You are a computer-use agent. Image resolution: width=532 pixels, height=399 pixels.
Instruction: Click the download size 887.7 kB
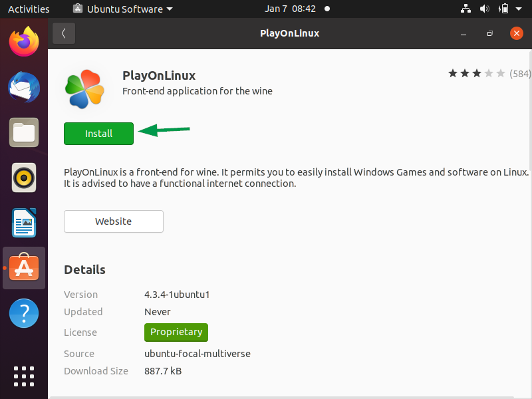click(163, 371)
